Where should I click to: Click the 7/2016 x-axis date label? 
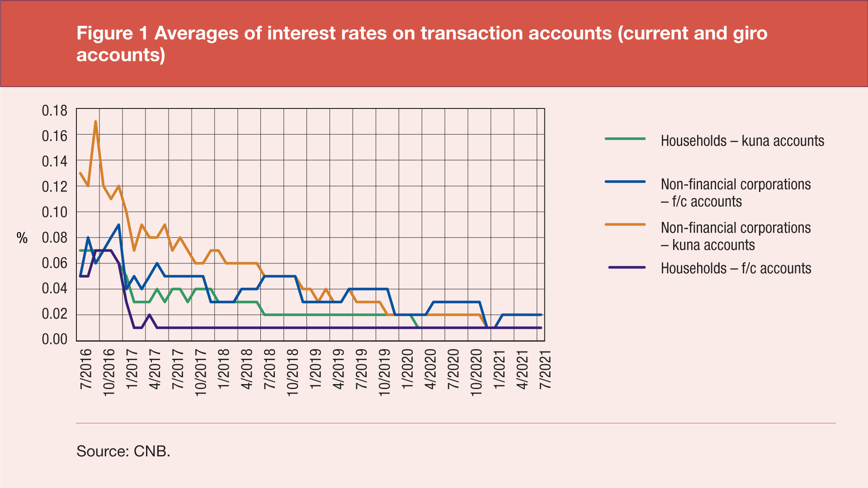pyautogui.click(x=86, y=369)
